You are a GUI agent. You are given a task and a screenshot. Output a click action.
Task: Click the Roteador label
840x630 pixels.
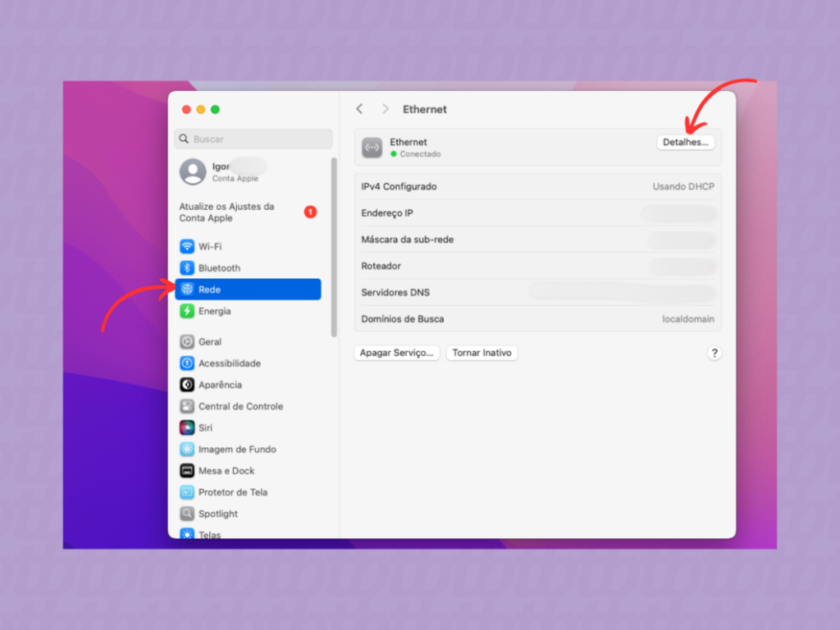[381, 266]
